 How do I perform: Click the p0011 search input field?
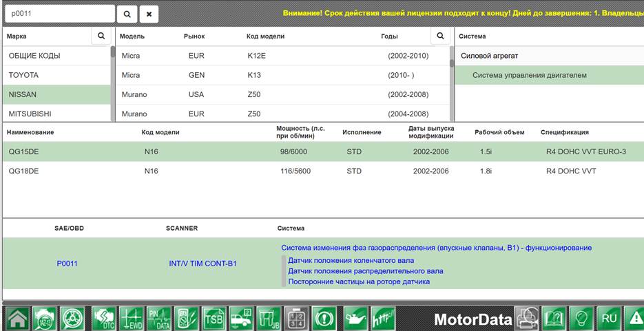(x=59, y=14)
